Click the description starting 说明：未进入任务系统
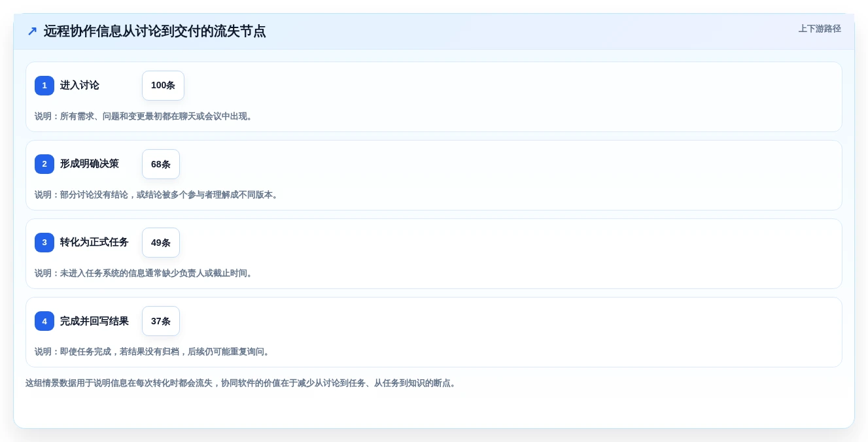This screenshot has height=442, width=868. (145, 273)
